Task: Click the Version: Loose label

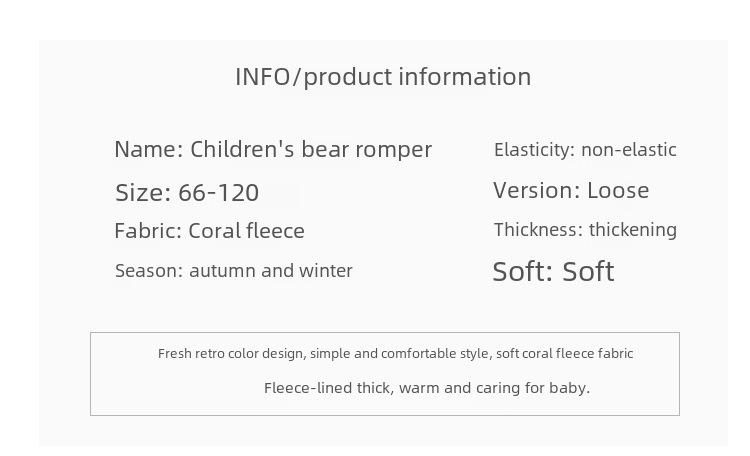Action: [x=571, y=190]
